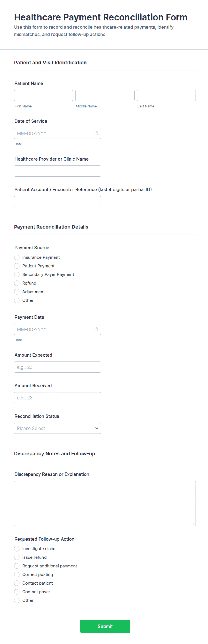Image resolution: width=208 pixels, height=644 pixels.
Task: Click the Amount Received field
Action: (x=57, y=398)
